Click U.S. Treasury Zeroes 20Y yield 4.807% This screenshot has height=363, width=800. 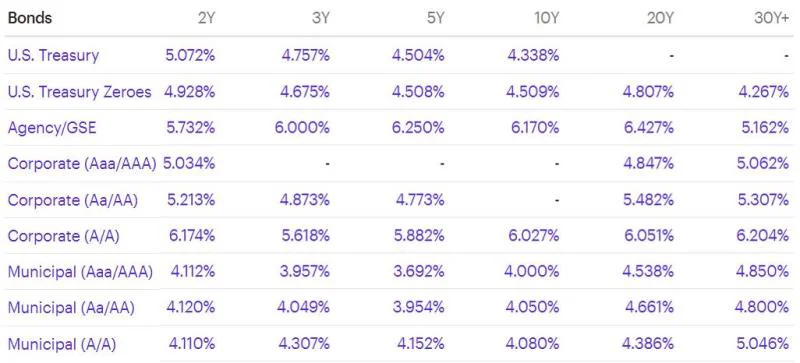[x=648, y=92]
